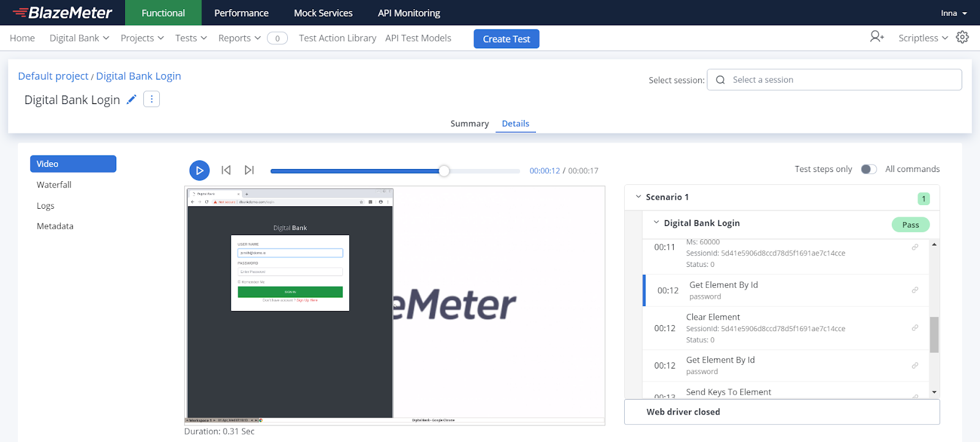Select the Details tab
Viewport: 980px width, 442px height.
516,124
